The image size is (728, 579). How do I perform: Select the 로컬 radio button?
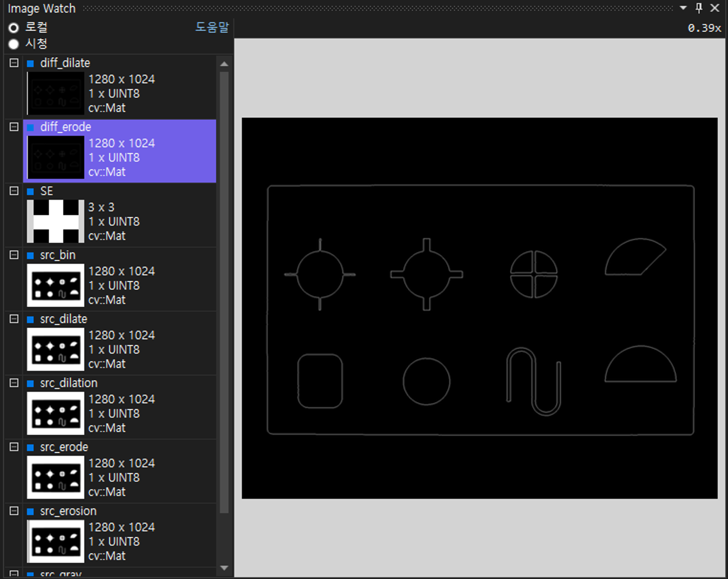coord(14,28)
